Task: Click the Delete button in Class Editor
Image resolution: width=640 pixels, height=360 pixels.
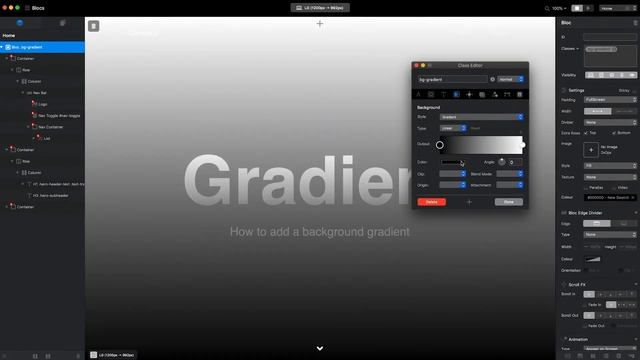Action: [431, 202]
